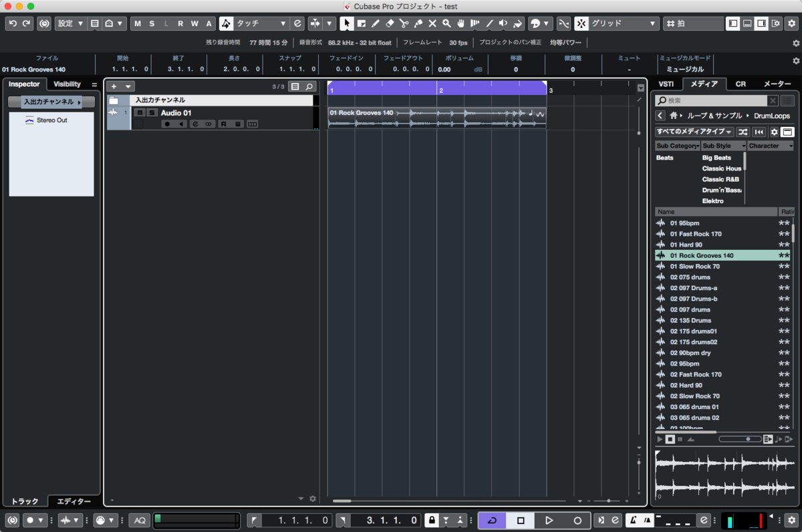Select the Play speaker tool
Image resolution: width=802 pixels, height=532 pixels.
(x=503, y=23)
